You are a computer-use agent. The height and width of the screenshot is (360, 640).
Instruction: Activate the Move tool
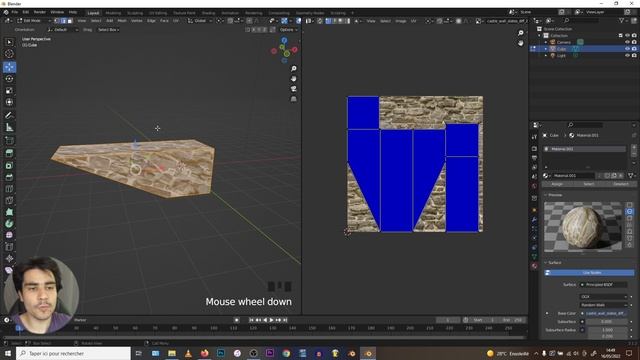click(x=9, y=67)
